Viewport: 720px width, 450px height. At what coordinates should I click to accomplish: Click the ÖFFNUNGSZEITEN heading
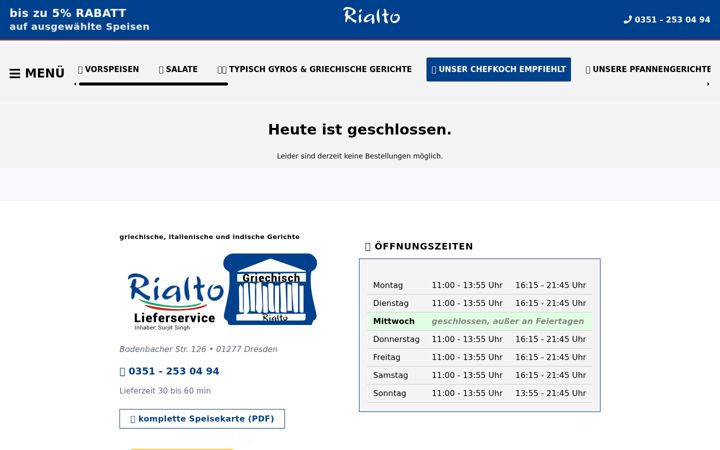pos(423,246)
